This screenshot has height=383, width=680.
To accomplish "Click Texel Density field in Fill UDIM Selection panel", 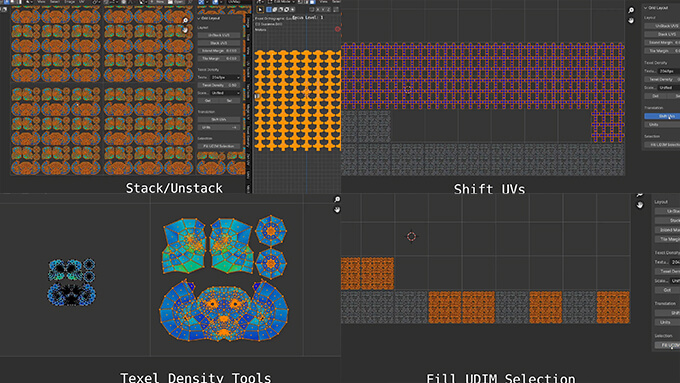I will click(667, 272).
